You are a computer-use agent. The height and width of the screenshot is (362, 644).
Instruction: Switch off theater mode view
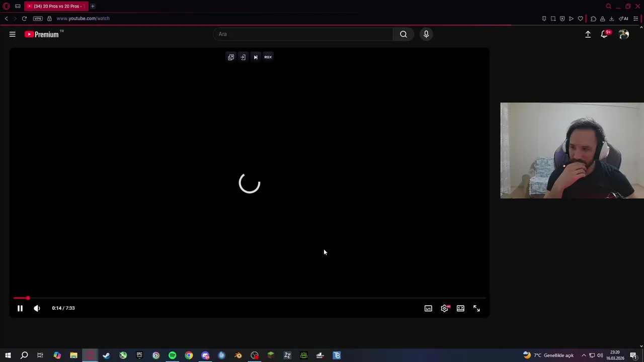point(460,308)
